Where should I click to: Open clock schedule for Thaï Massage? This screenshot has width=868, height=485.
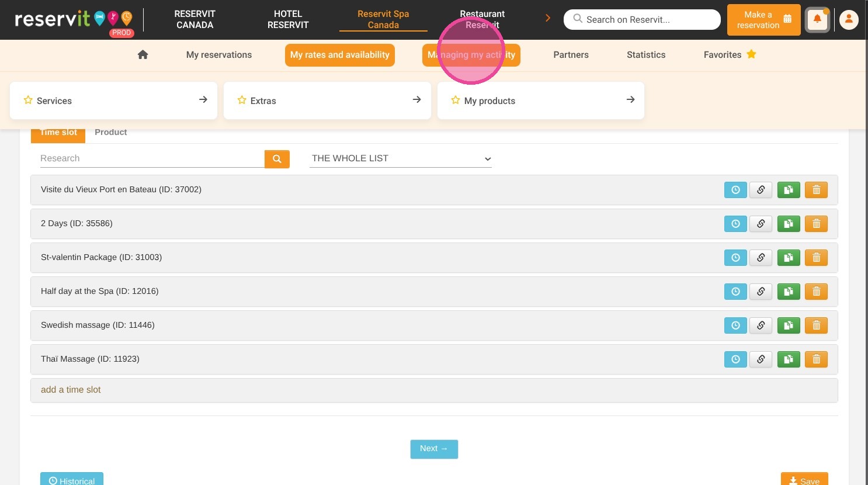point(735,359)
